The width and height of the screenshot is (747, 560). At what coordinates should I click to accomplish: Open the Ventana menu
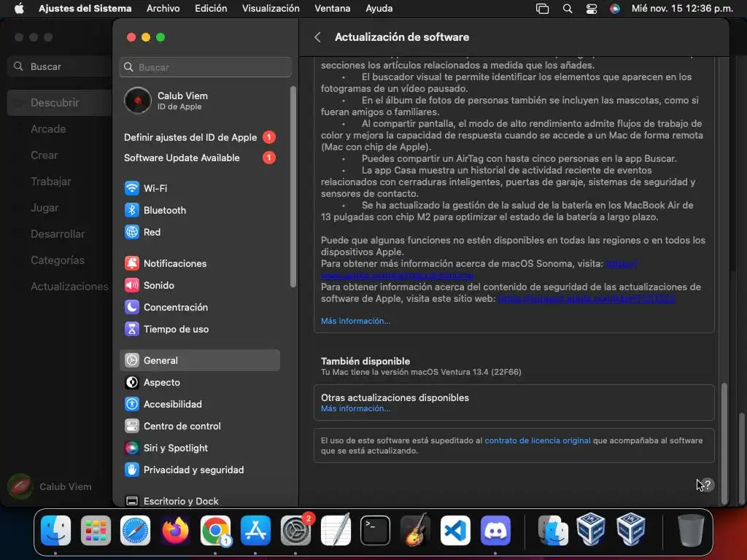tap(332, 8)
